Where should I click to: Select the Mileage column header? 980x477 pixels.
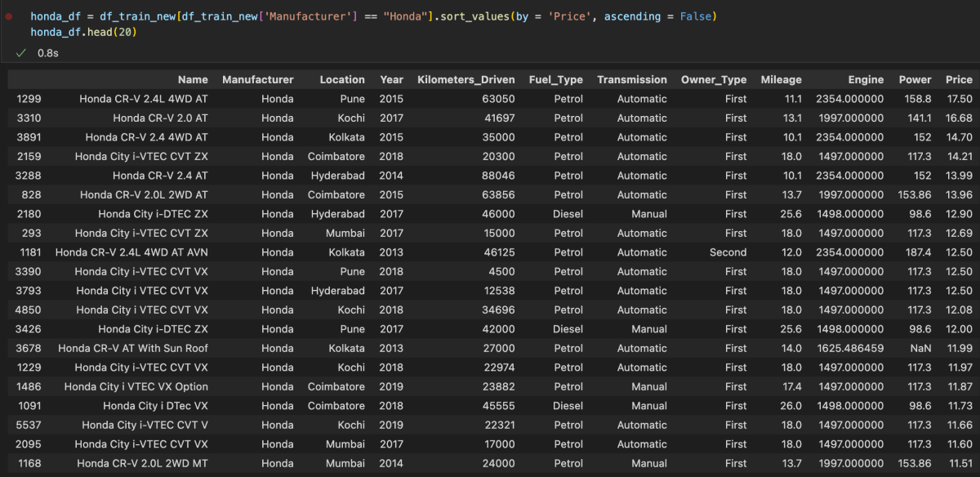782,79
